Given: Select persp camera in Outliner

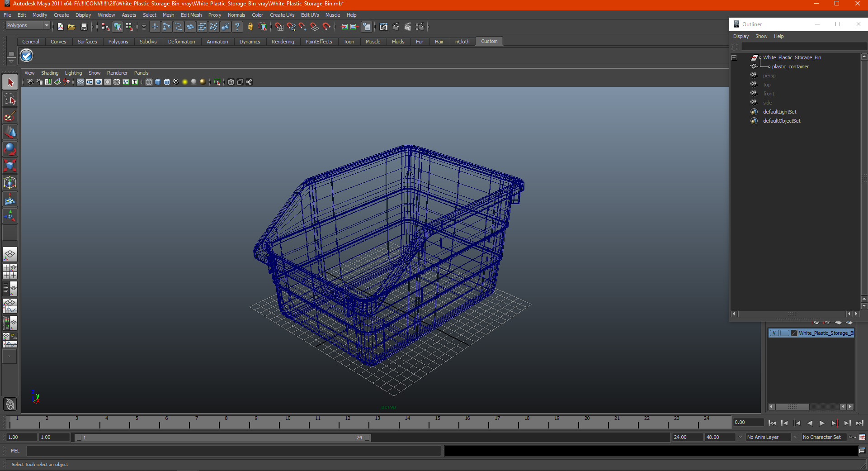Looking at the screenshot, I should (769, 76).
